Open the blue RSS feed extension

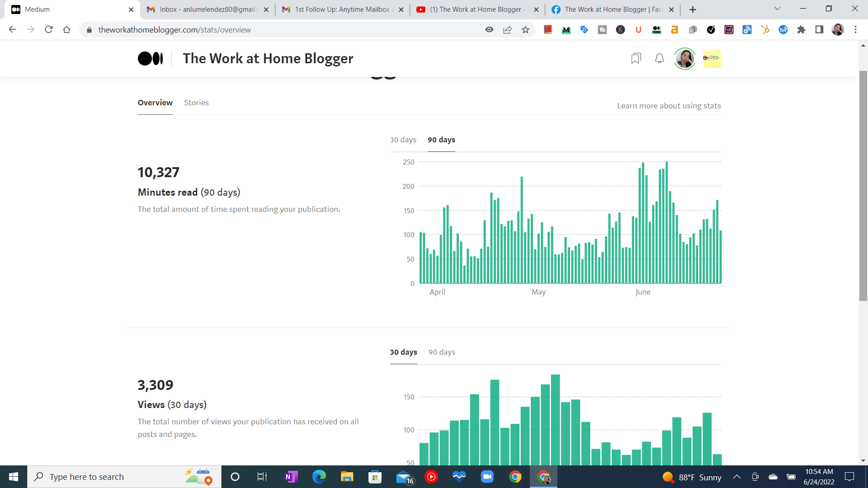747,29
